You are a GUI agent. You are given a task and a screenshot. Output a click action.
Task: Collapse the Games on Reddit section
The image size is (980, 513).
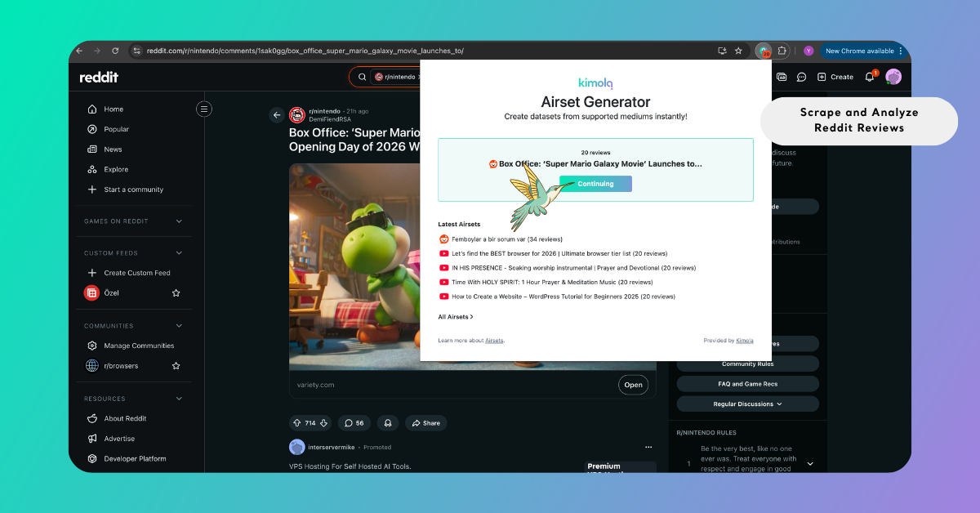coord(179,221)
